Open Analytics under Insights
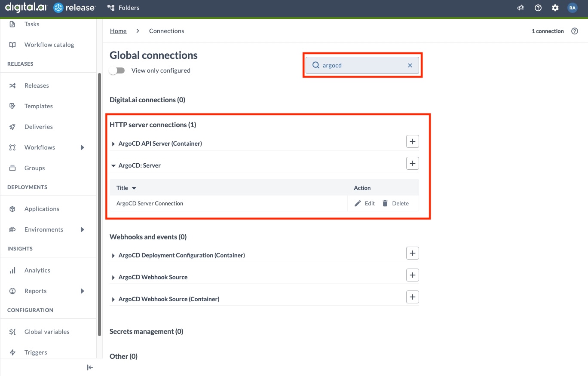The height and width of the screenshot is (376, 588). coord(37,270)
